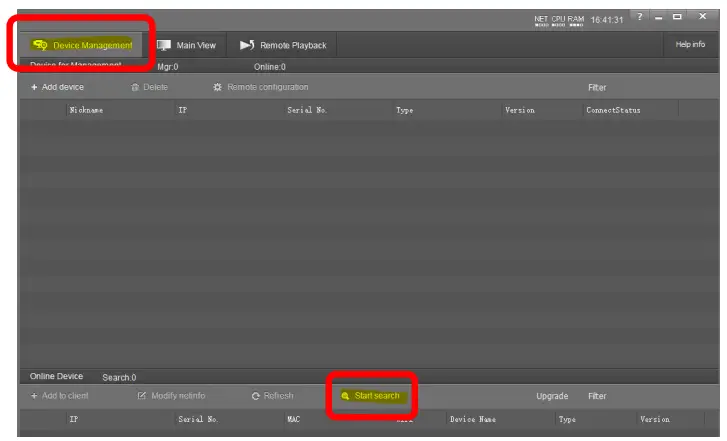Click the Online Device section label
The image size is (727, 441).
point(57,377)
